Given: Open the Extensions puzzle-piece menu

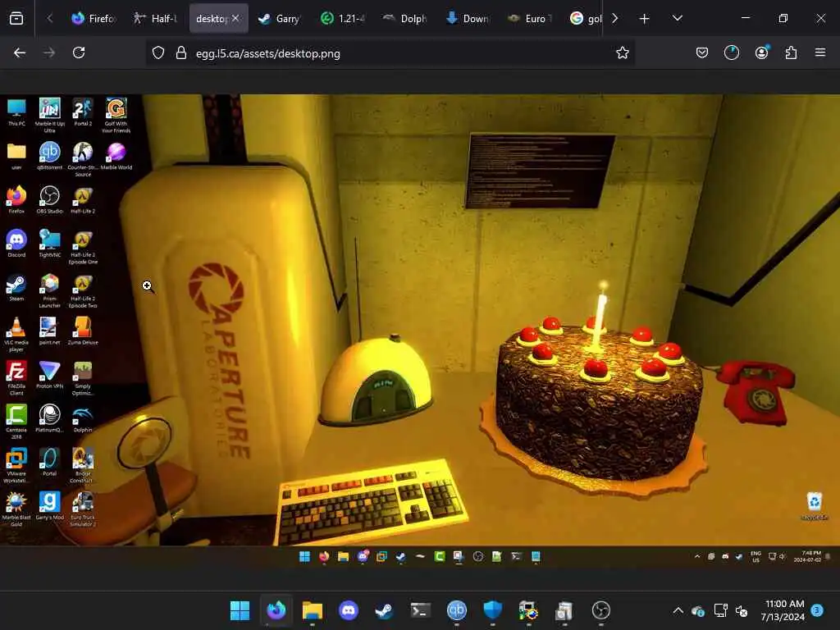Looking at the screenshot, I should coord(791,52).
